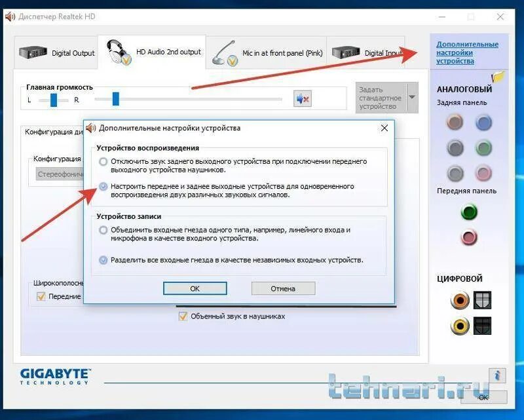Click OK button in main Realtek window
Viewport: 524px width, 420px height.
[x=483, y=397]
